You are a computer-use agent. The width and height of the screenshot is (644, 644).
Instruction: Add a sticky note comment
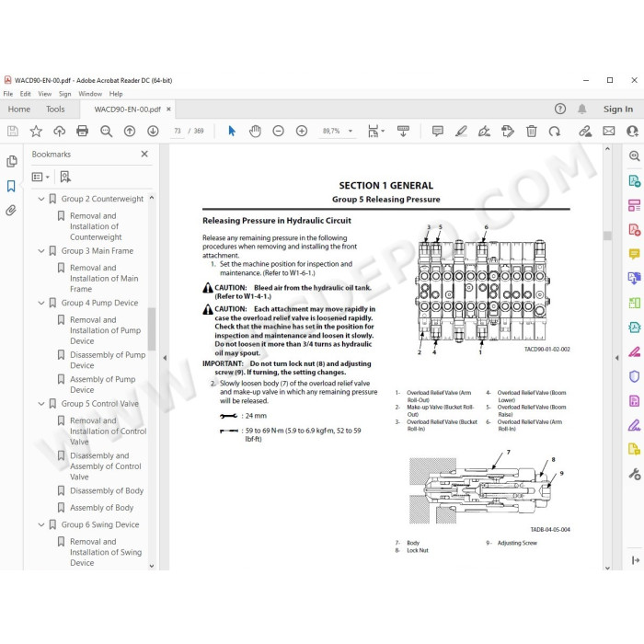coord(438,131)
